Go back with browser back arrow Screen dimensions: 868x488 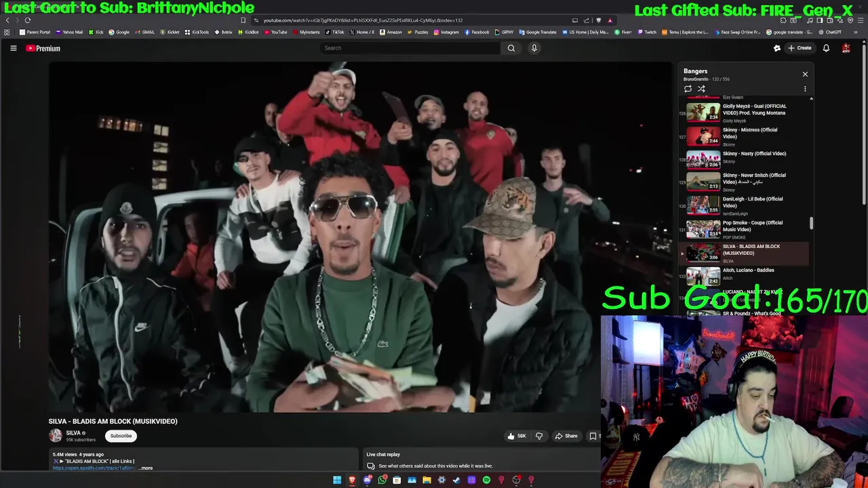tap(7, 20)
